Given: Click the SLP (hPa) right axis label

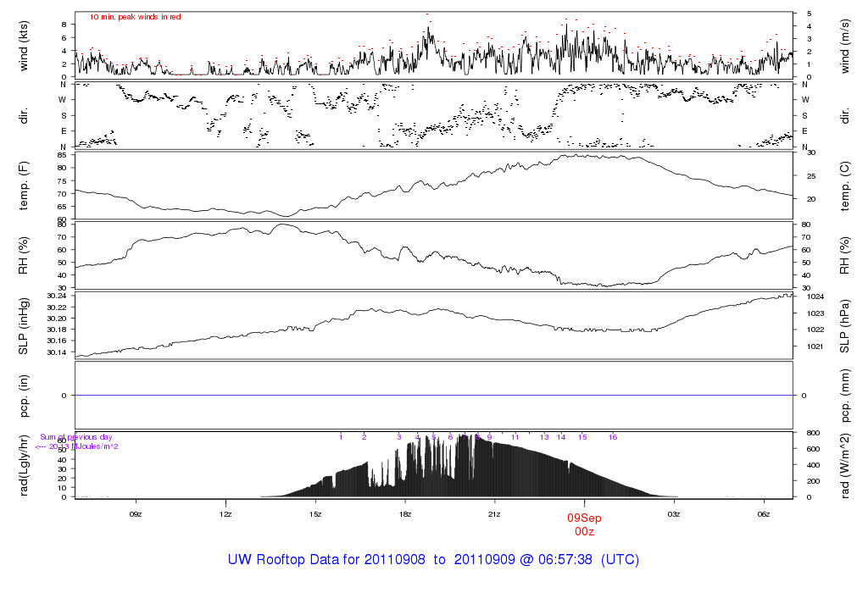Looking at the screenshot, I should [x=844, y=326].
